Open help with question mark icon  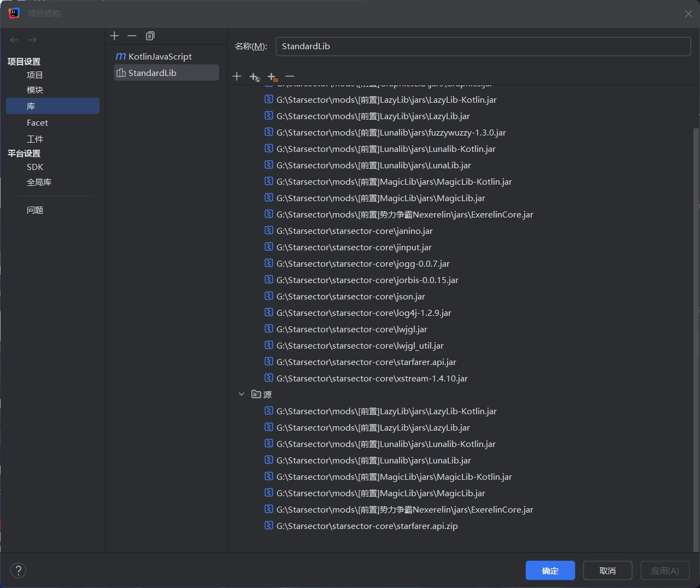pos(19,571)
